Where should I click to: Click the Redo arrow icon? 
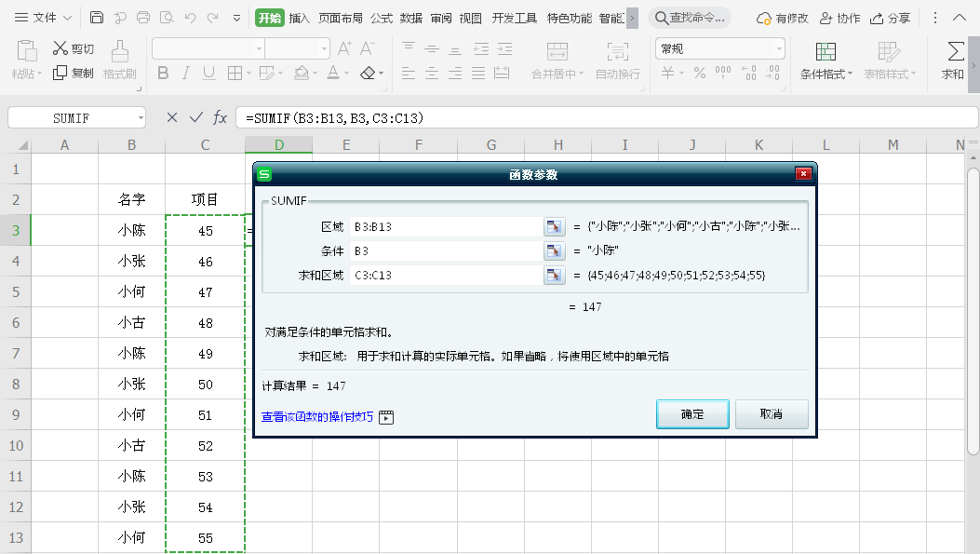pos(213,18)
